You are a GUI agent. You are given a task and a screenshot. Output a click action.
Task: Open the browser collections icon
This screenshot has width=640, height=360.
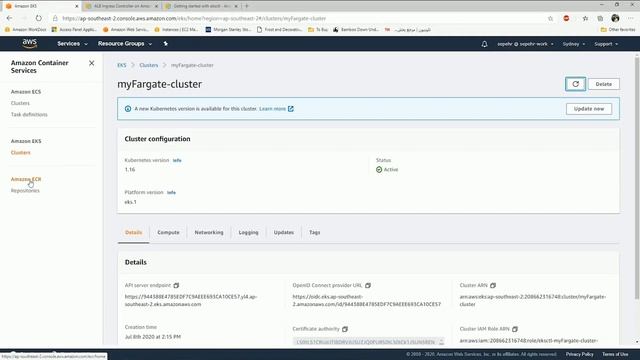[x=600, y=18]
